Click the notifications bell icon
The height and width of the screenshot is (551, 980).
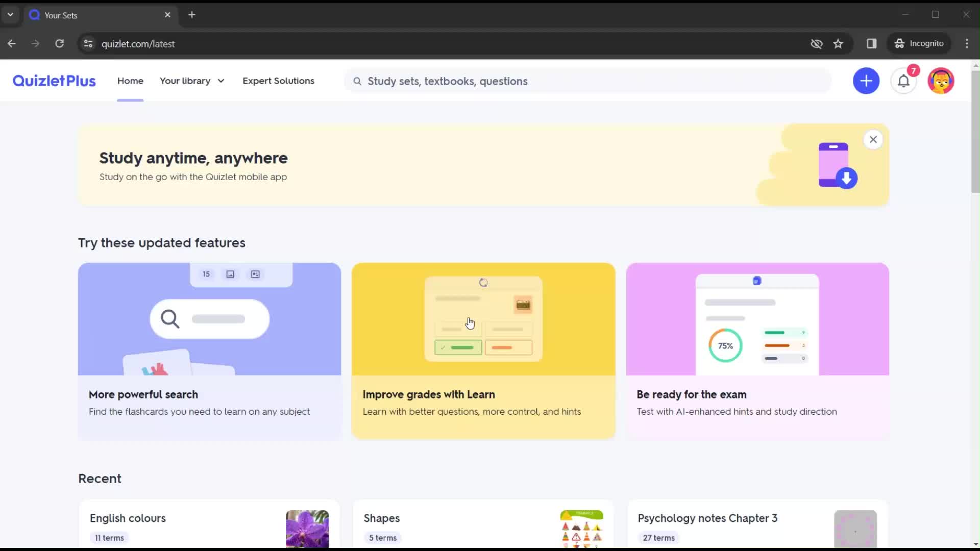[x=904, y=81]
